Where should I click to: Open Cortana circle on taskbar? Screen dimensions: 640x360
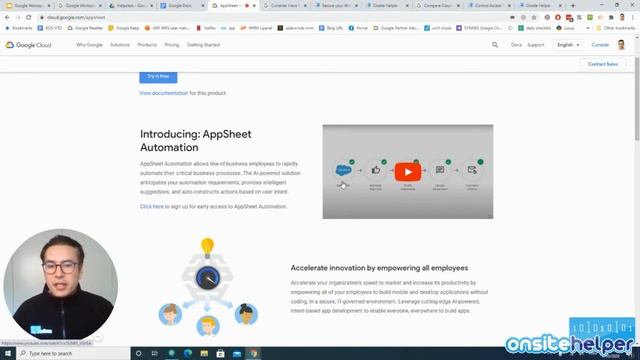[139, 353]
